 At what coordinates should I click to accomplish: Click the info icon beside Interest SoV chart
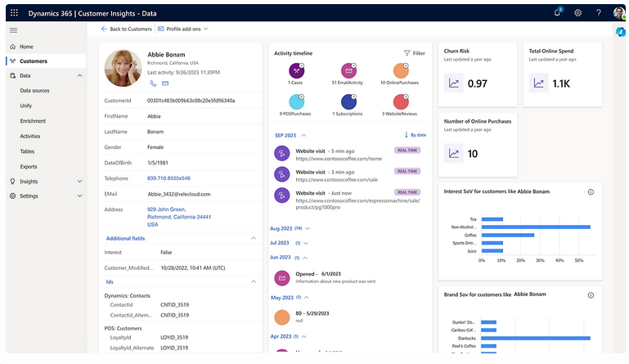pos(591,191)
